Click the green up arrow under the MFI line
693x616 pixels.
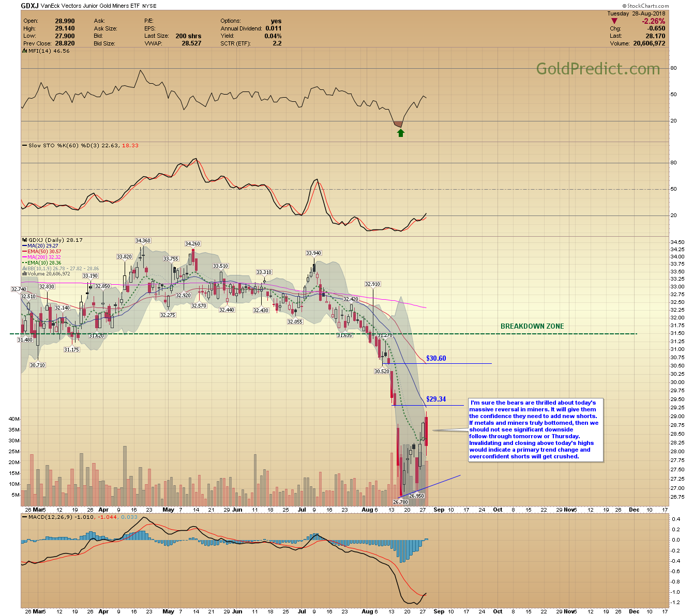[401, 133]
